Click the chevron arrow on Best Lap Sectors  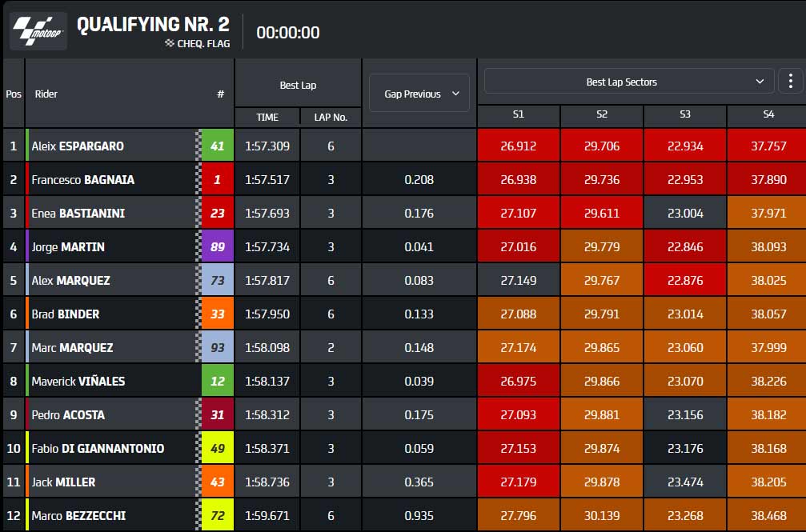pyautogui.click(x=760, y=82)
